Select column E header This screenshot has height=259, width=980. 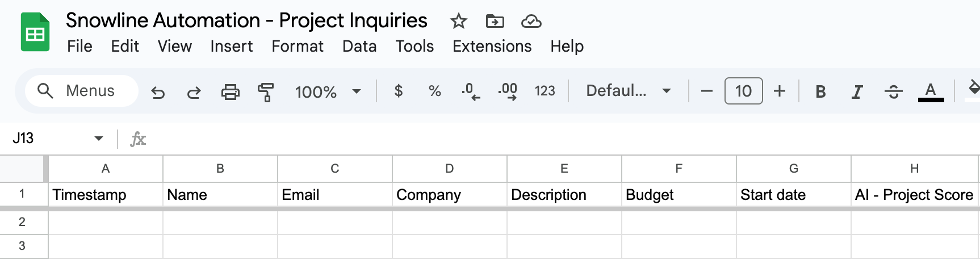click(564, 169)
